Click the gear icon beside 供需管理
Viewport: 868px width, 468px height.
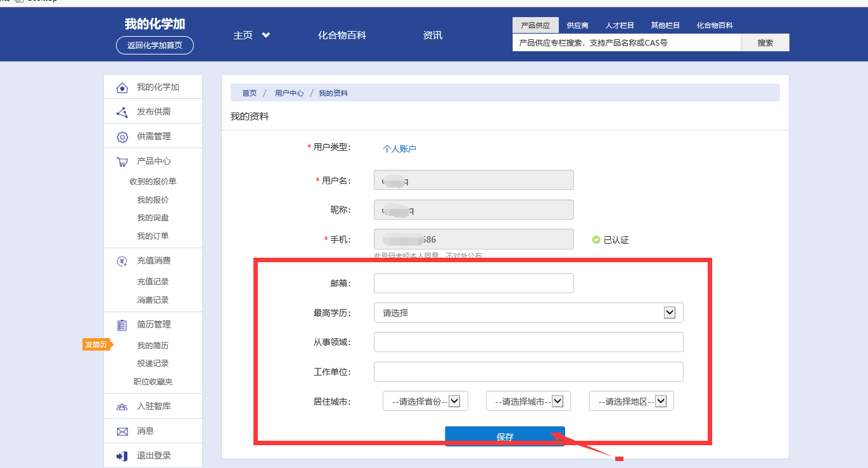pyautogui.click(x=122, y=137)
